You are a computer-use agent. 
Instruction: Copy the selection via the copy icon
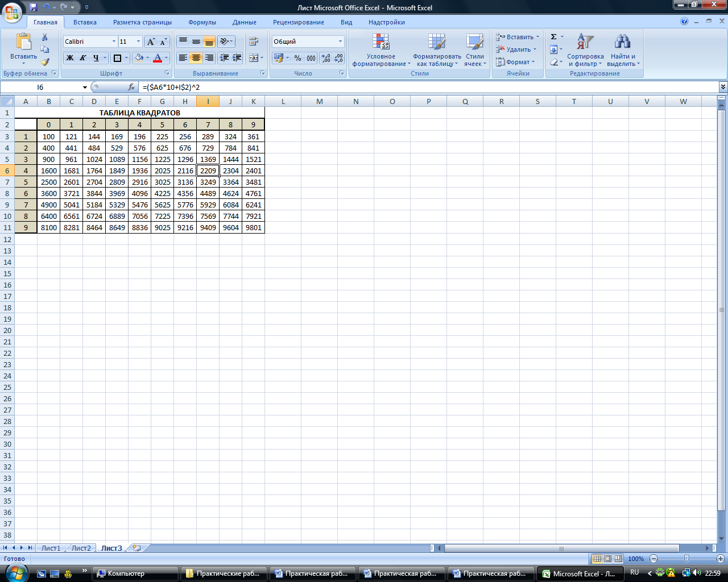(x=45, y=49)
